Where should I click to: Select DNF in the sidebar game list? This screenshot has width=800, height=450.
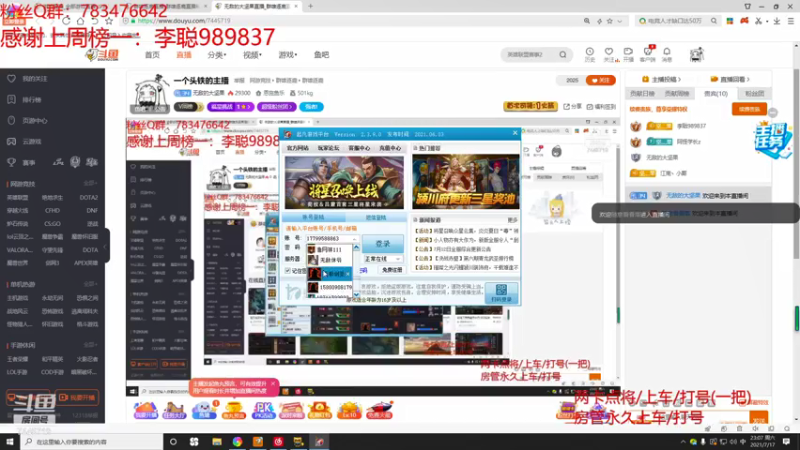point(92,210)
